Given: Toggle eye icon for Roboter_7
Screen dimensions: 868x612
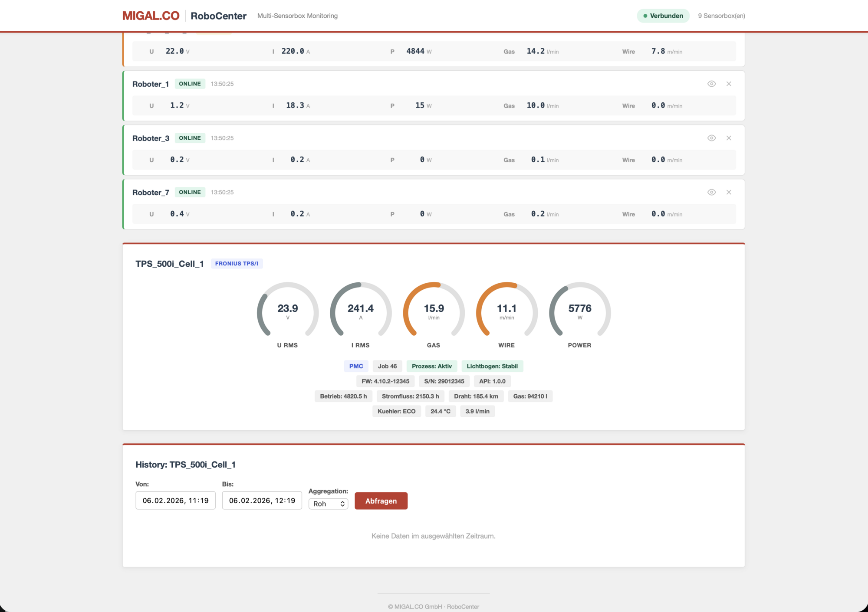Looking at the screenshot, I should tap(711, 192).
